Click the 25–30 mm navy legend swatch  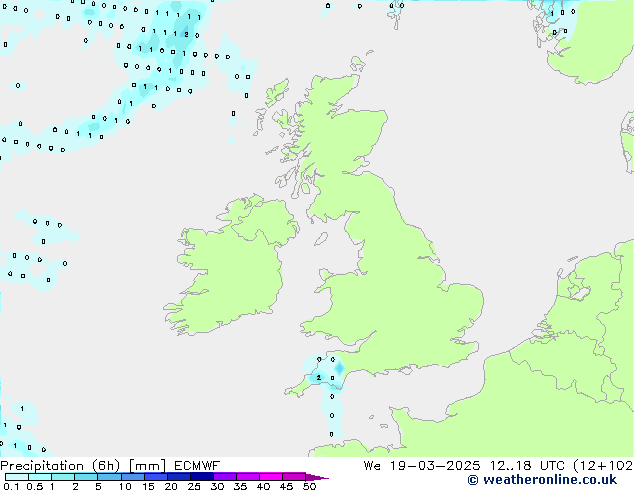pos(202,477)
